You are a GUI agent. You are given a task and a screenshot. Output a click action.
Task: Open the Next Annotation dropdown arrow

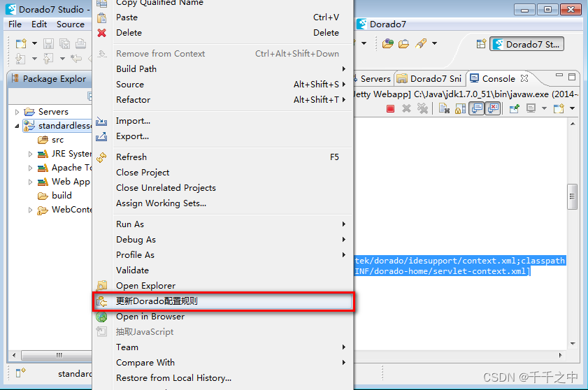pyautogui.click(x=34, y=59)
